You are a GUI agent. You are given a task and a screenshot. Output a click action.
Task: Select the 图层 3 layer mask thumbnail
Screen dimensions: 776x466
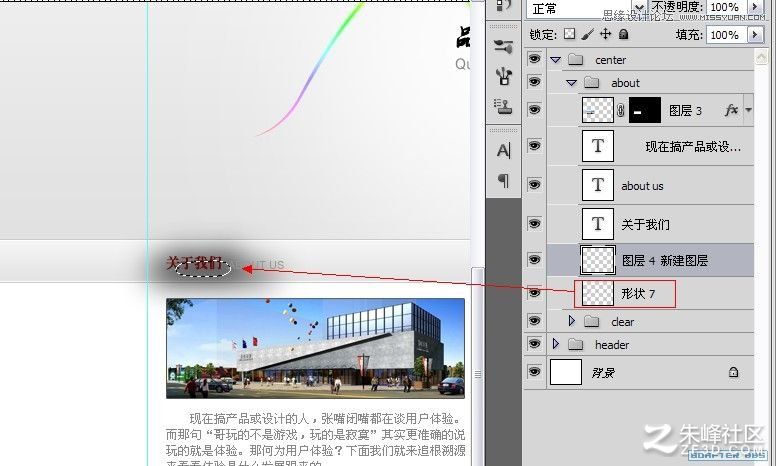click(x=645, y=110)
